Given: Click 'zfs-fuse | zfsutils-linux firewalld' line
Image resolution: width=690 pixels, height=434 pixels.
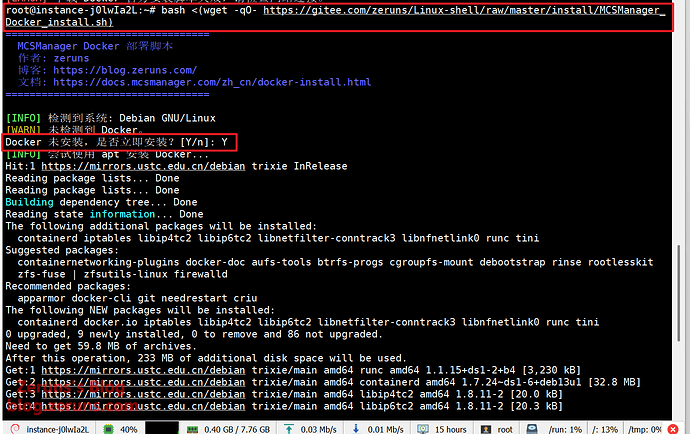Looking at the screenshot, I should coord(122,274).
